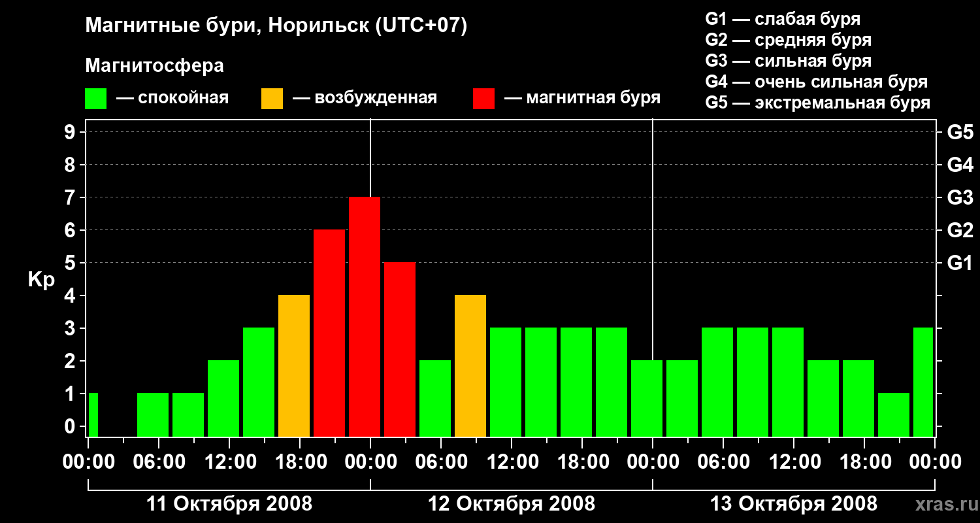Click the '— возбужденная' legend label
This screenshot has height=523, width=980.
tap(365, 98)
